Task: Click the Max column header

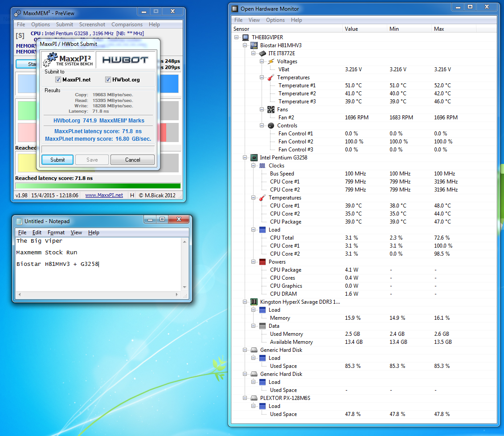Action: click(454, 29)
